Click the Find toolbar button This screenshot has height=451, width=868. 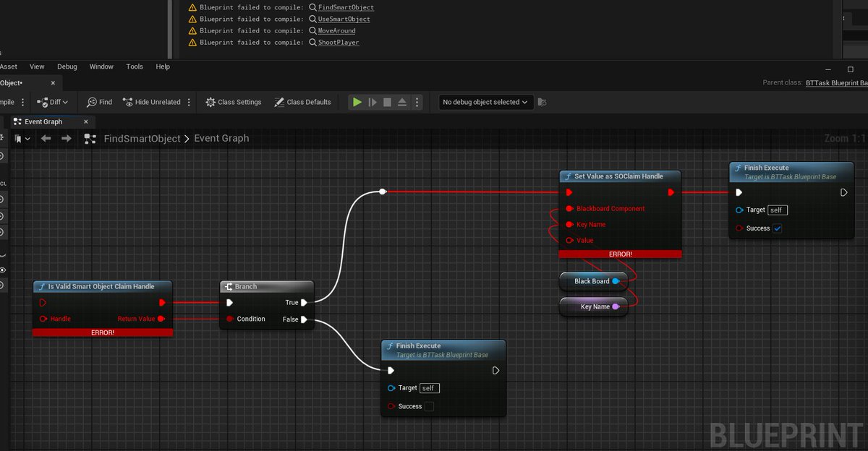[100, 102]
